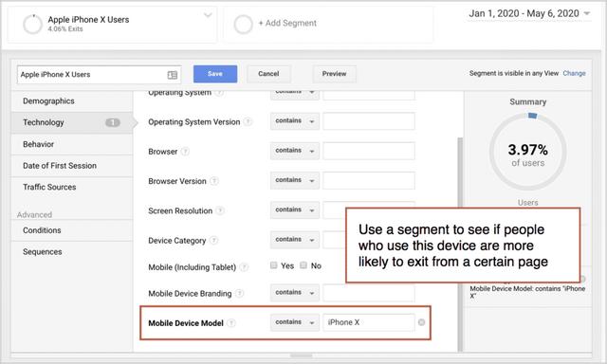Viewport: 607px width, 364px height.
Task: Open help icon next to Device Category
Action: 213,240
